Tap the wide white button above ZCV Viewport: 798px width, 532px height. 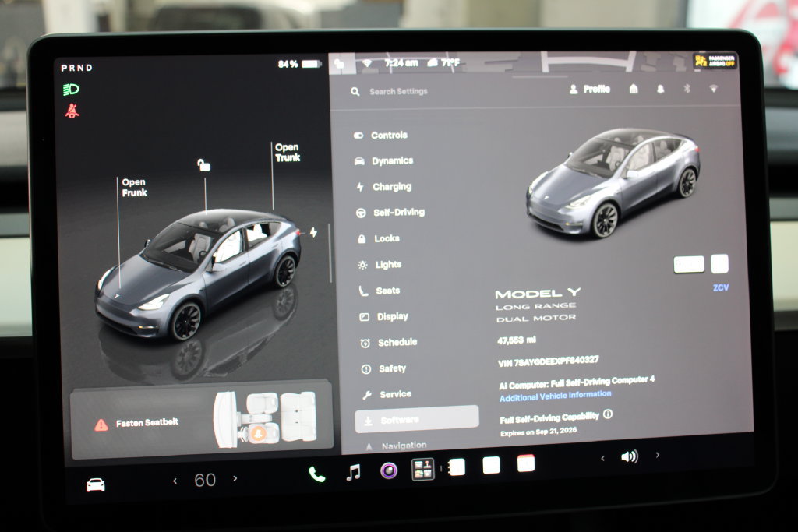pyautogui.click(x=689, y=265)
